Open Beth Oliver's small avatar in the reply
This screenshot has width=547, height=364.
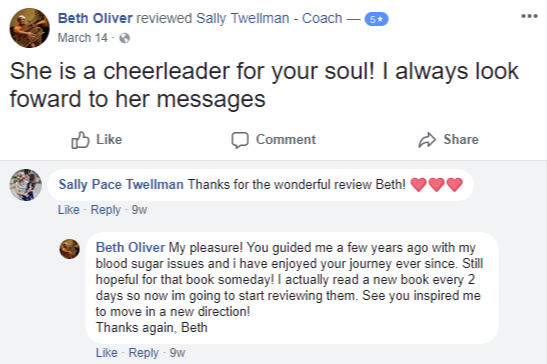coord(70,249)
